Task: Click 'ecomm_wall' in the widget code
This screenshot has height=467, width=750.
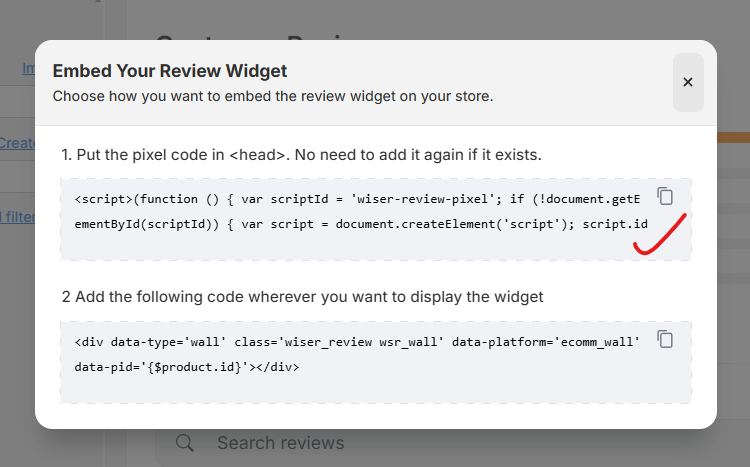Action: pos(599,342)
